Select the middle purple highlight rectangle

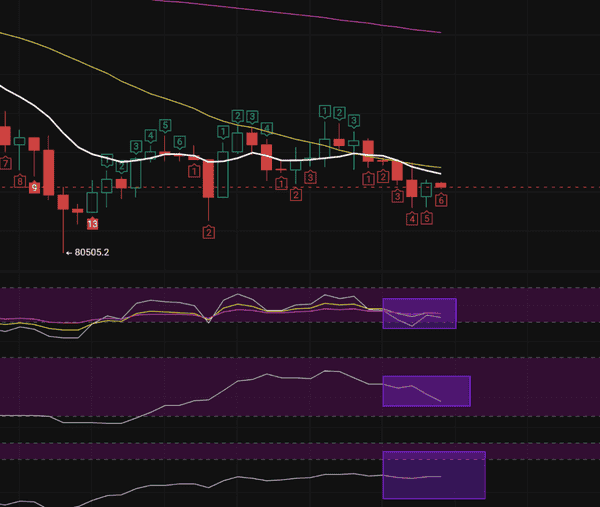(x=426, y=391)
